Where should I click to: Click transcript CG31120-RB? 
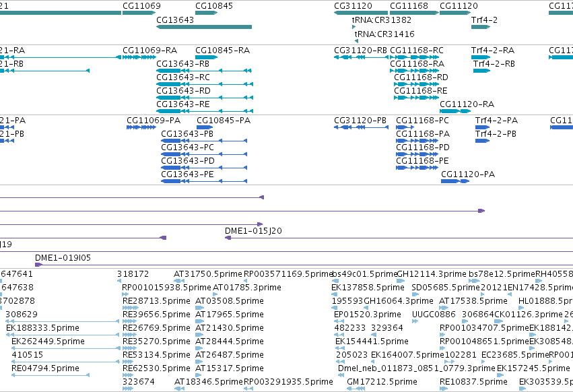(361, 57)
